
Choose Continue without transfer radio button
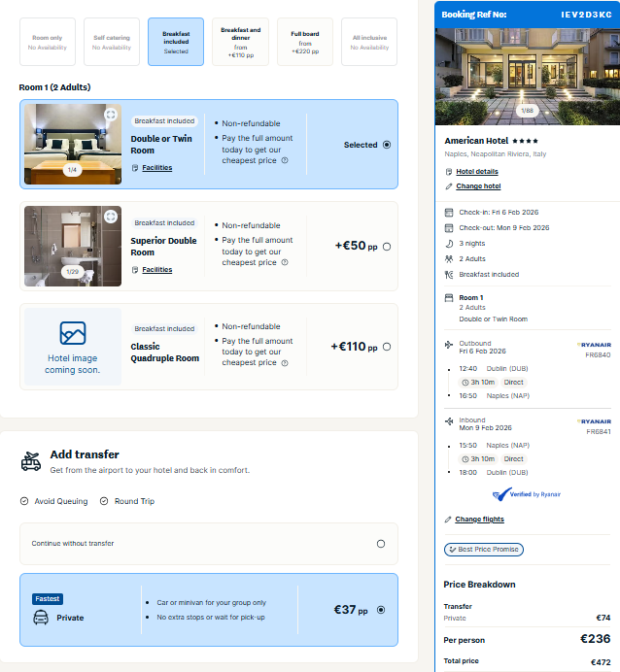click(381, 544)
